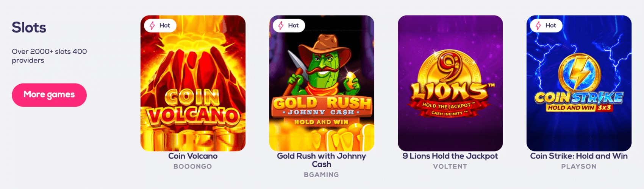Click the VOLTENT provider label
644x189 pixels.
point(450,166)
